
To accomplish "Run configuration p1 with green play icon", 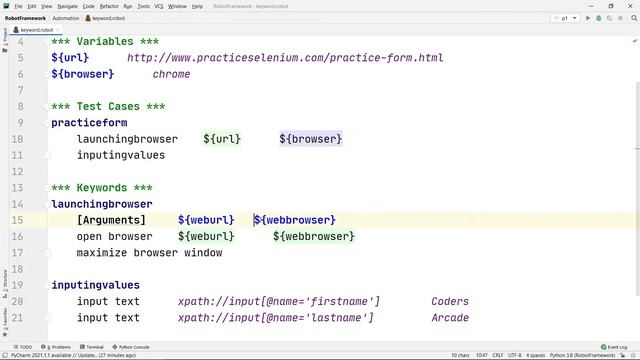I will pyautogui.click(x=588, y=18).
